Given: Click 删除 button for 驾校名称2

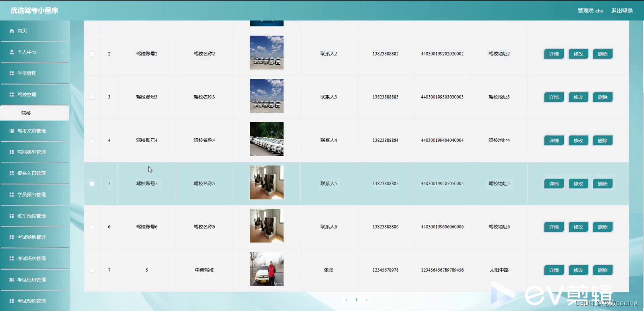Looking at the screenshot, I should click(x=603, y=54).
